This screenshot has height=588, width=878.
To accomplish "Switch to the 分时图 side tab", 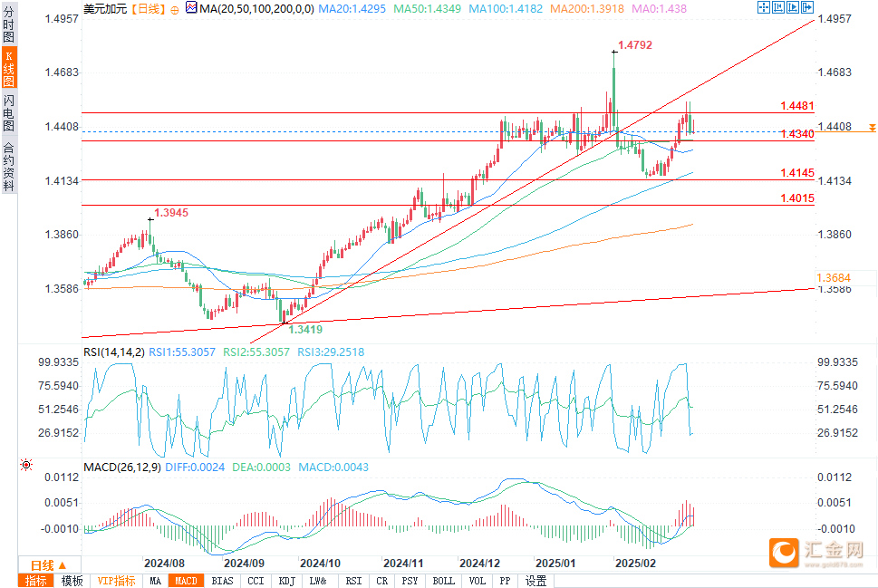I will click(x=8, y=24).
